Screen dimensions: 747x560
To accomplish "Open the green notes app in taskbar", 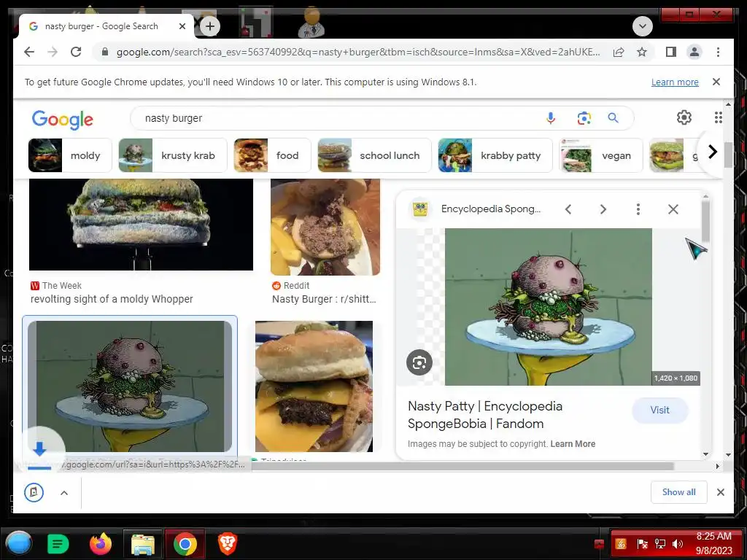I will tap(58, 543).
